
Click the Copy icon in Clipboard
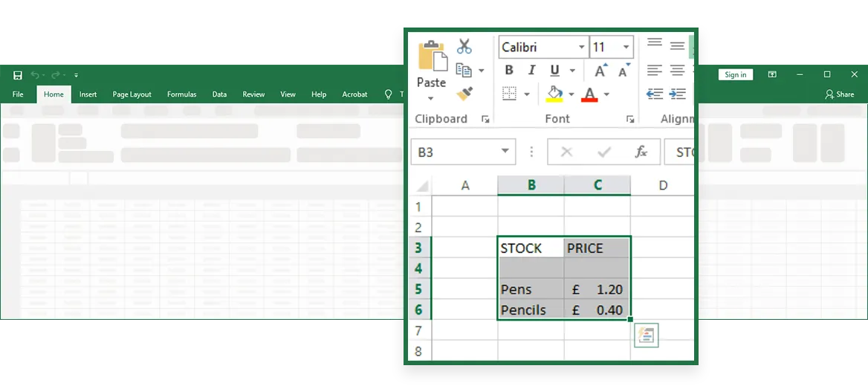[464, 70]
